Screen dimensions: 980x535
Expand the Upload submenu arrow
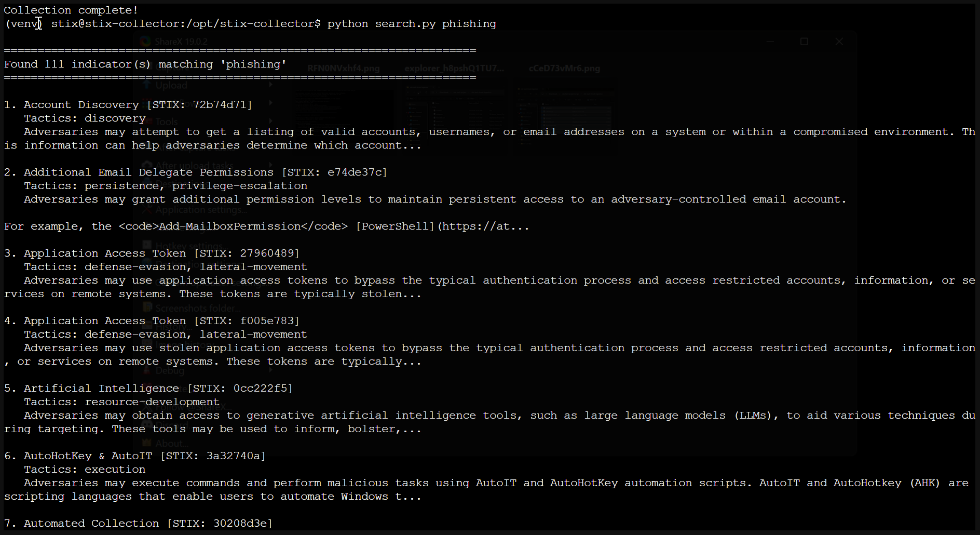(x=270, y=86)
